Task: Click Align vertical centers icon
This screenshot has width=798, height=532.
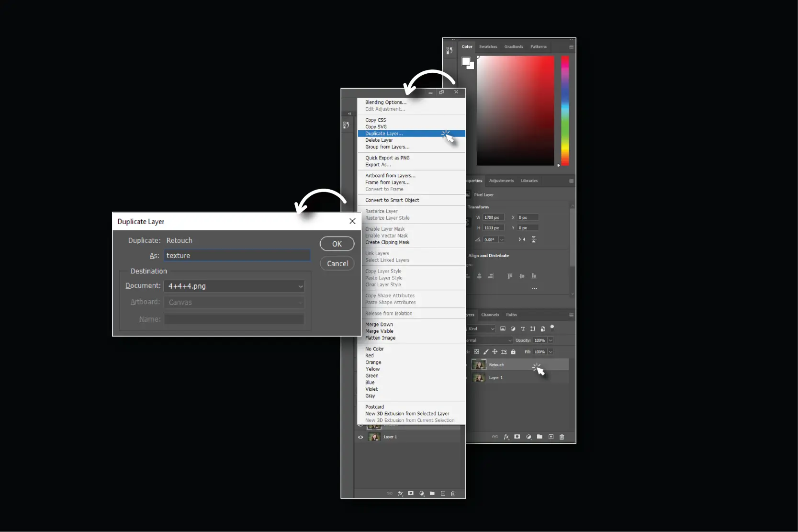Action: click(522, 276)
